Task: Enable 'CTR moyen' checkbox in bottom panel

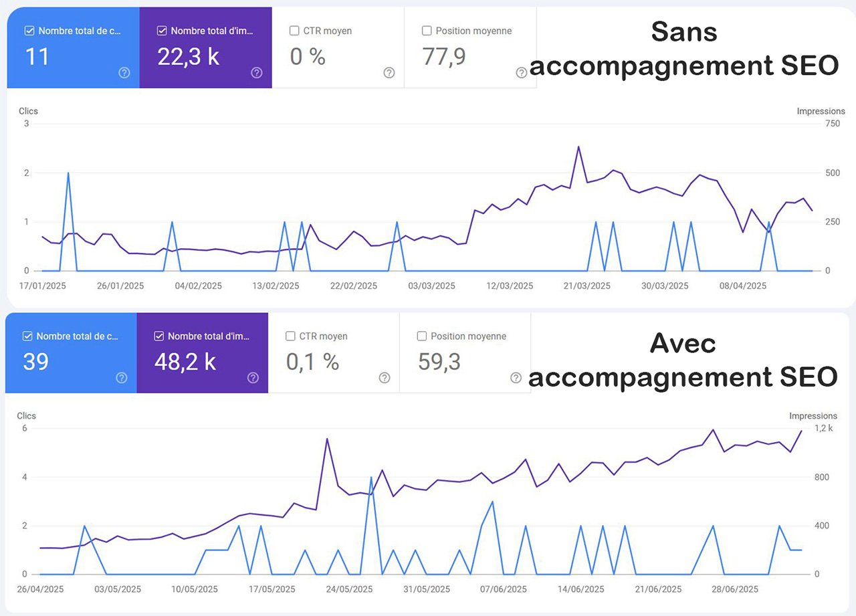Action: (289, 336)
